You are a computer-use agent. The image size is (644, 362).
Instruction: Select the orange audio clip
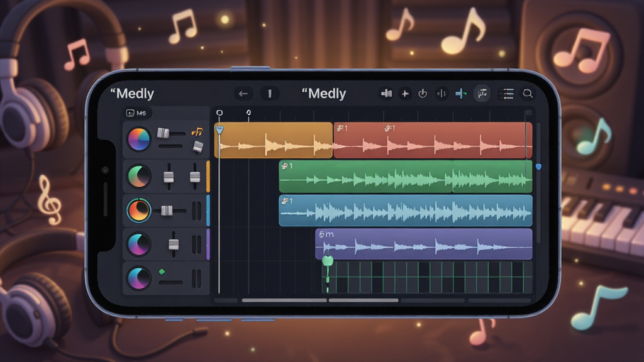(x=273, y=140)
